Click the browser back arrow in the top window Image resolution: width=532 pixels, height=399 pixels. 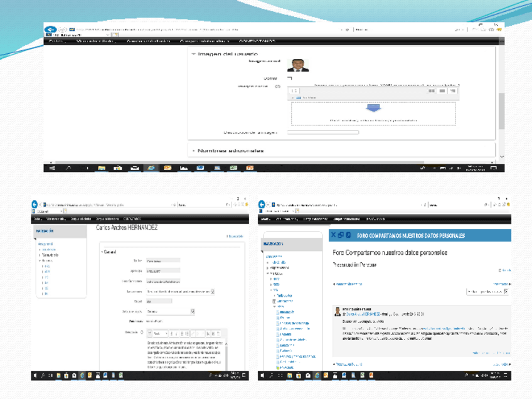[x=50, y=29]
